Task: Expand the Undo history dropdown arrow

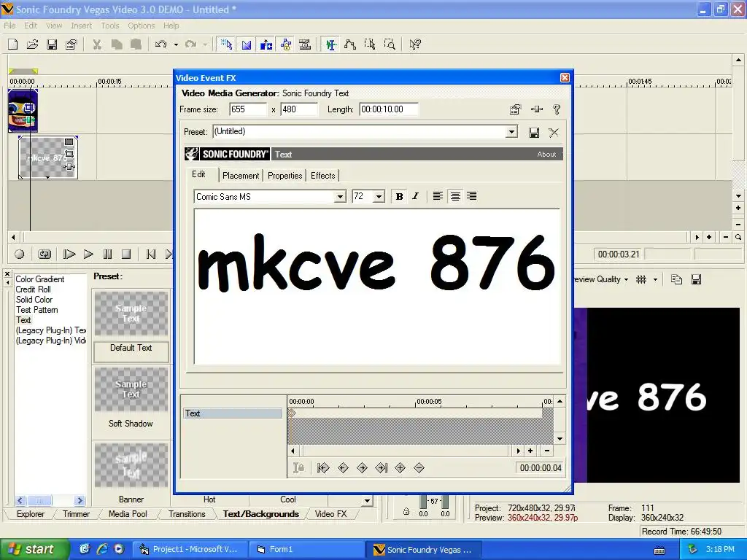Action: 176,44
